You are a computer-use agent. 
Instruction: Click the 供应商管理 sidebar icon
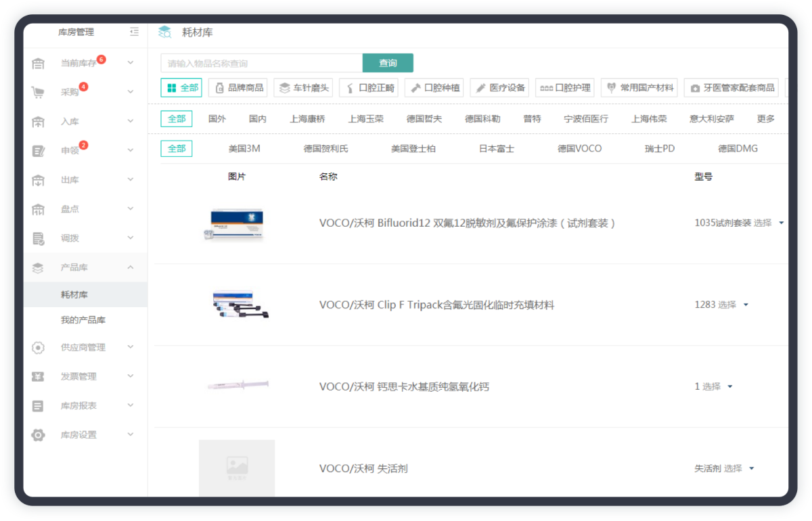[39, 347]
